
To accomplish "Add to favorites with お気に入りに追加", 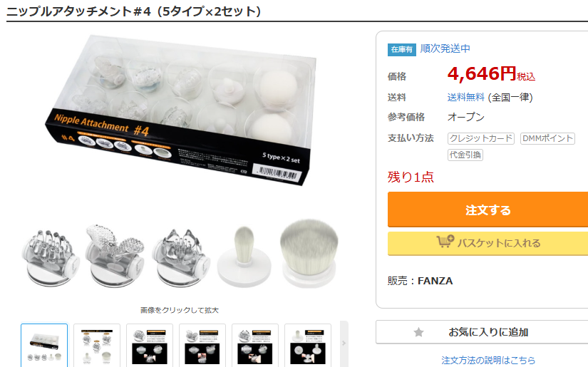I will pyautogui.click(x=482, y=332).
